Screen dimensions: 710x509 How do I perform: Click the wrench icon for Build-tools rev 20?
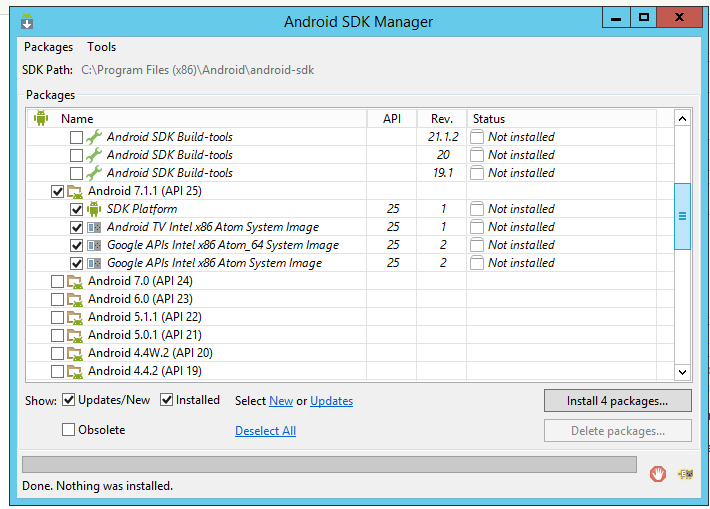tap(94, 155)
